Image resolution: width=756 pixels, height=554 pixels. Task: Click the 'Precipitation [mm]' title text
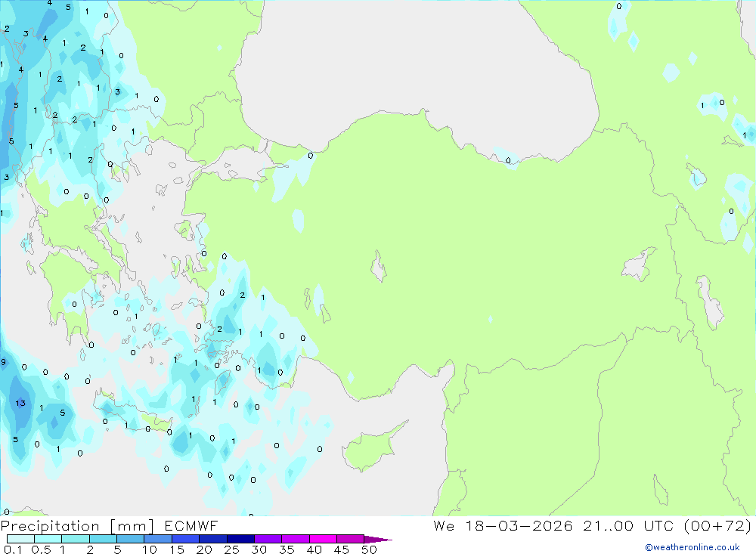(77, 526)
